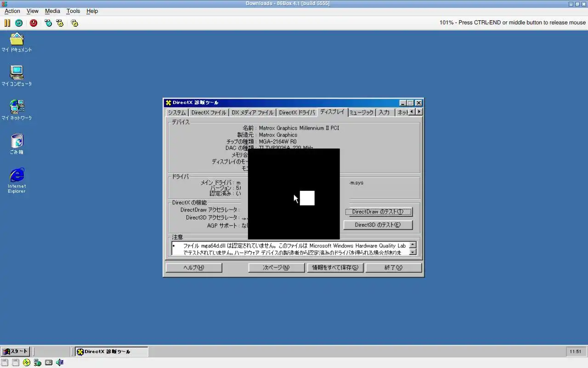Click the DirectDraw のテスト button
The height and width of the screenshot is (368, 588).
pyautogui.click(x=379, y=212)
